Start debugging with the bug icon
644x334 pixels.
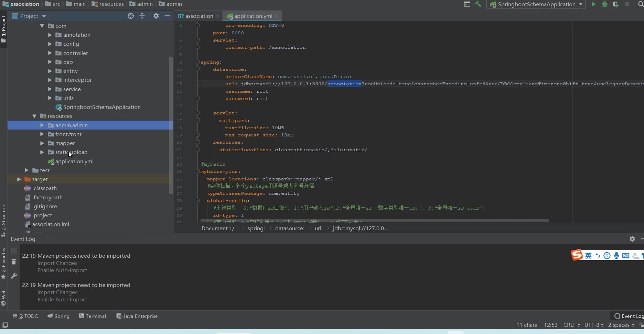[x=604, y=4]
